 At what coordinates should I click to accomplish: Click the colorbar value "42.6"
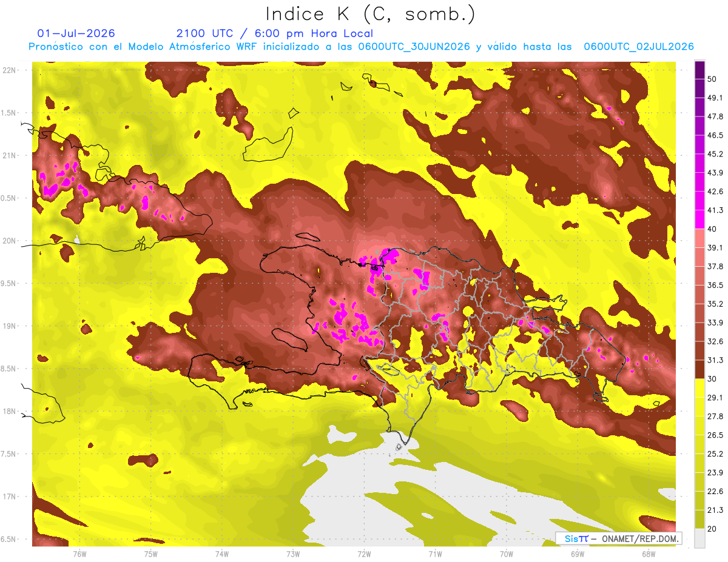pyautogui.click(x=716, y=192)
